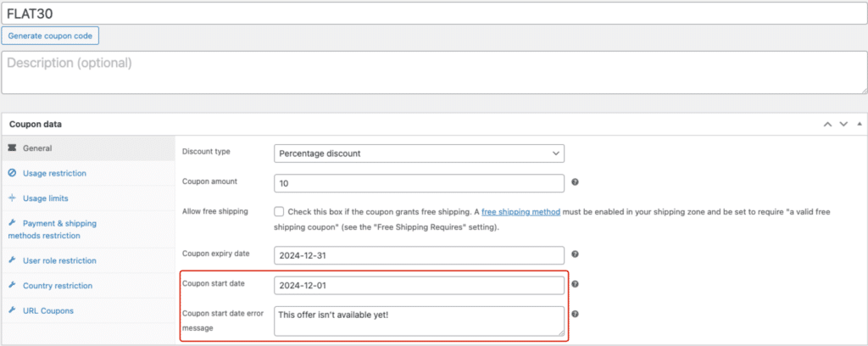Viewport: 868px width, 346px height.
Task: Collapse the Coupon data panel
Action: click(x=860, y=124)
